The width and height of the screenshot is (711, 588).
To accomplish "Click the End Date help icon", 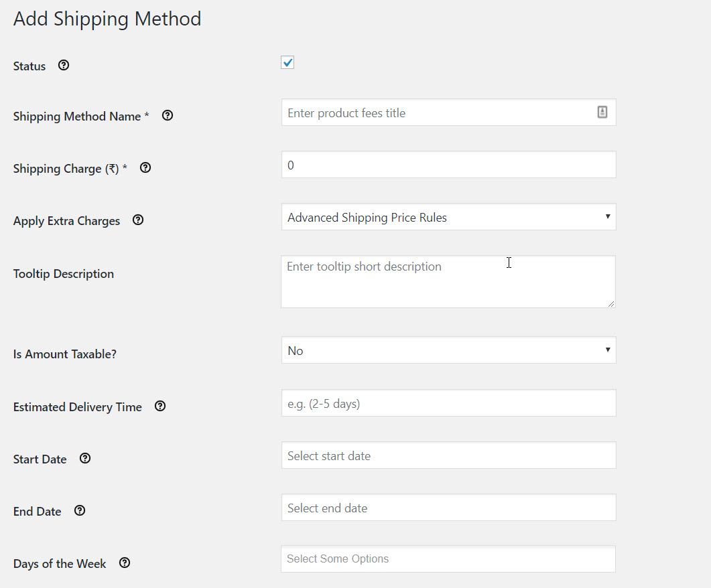I will coord(79,510).
